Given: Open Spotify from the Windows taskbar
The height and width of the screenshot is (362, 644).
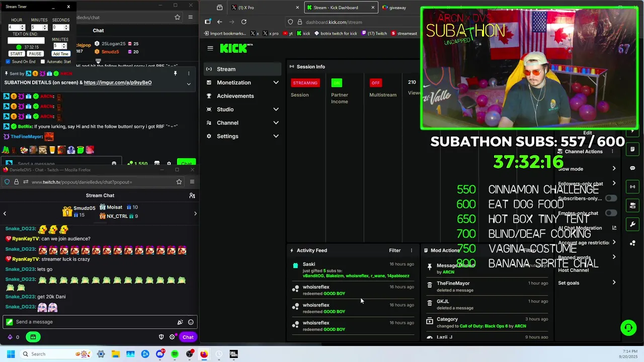Looking at the screenshot, I should [x=175, y=354].
